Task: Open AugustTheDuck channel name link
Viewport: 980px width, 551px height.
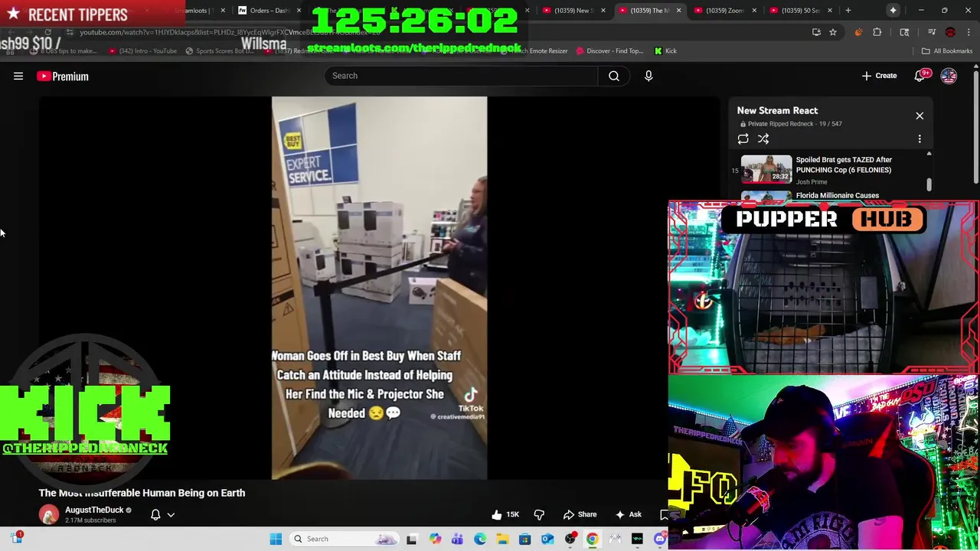Action: point(94,510)
